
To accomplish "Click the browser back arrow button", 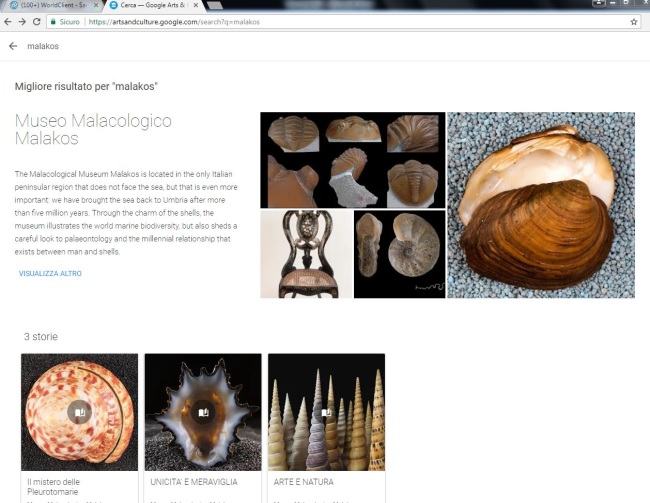I will click(x=7, y=22).
